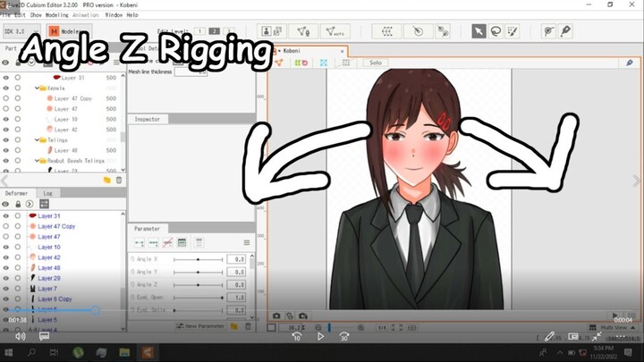Collapse Rambut Bawah Telinga folder

pyautogui.click(x=37, y=161)
